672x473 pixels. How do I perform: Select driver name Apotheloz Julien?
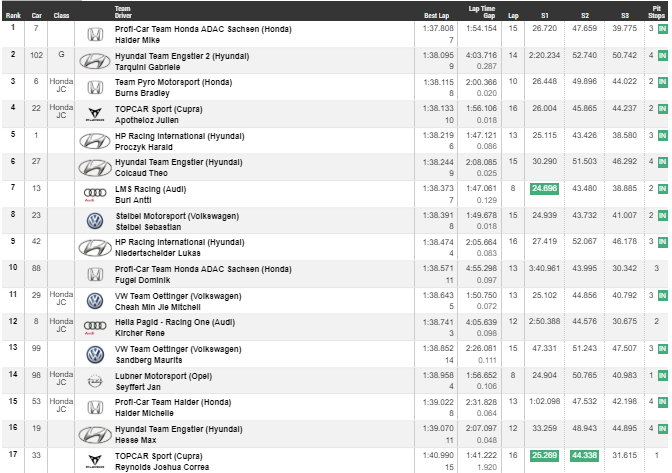[147, 120]
